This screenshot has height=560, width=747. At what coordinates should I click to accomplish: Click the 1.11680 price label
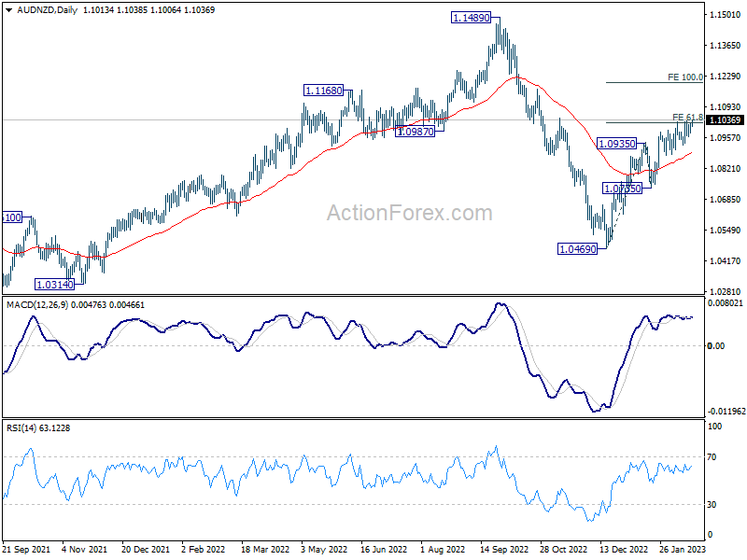point(323,91)
